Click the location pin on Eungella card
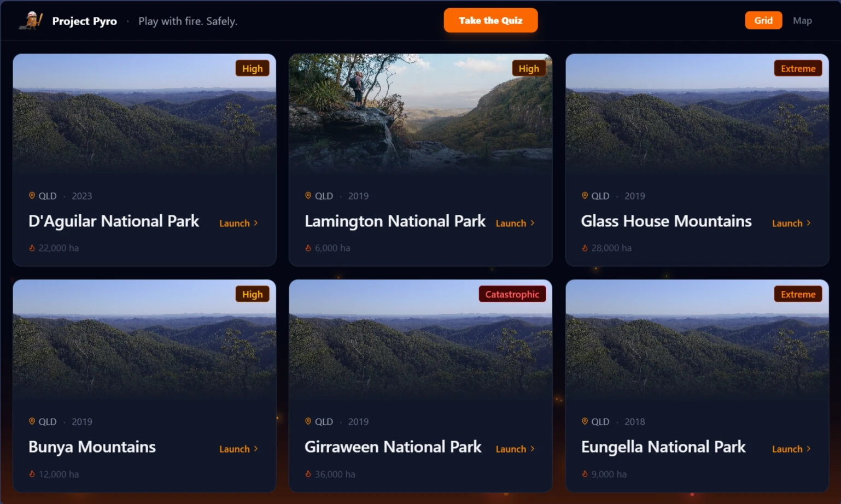 (x=584, y=421)
